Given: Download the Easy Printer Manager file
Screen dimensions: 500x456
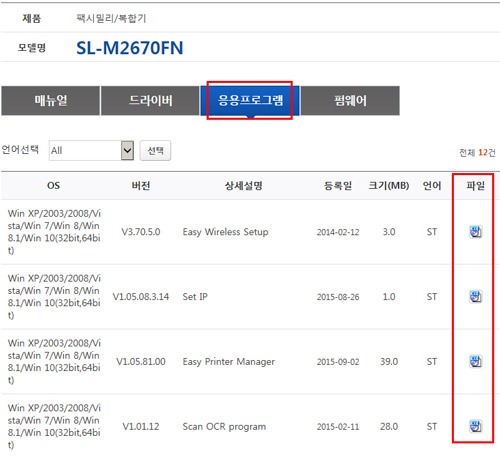Looking at the screenshot, I should click(475, 361).
